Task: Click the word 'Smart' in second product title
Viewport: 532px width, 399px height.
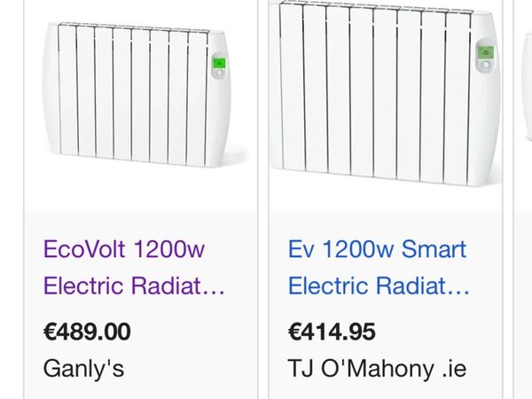Action: [x=434, y=249]
